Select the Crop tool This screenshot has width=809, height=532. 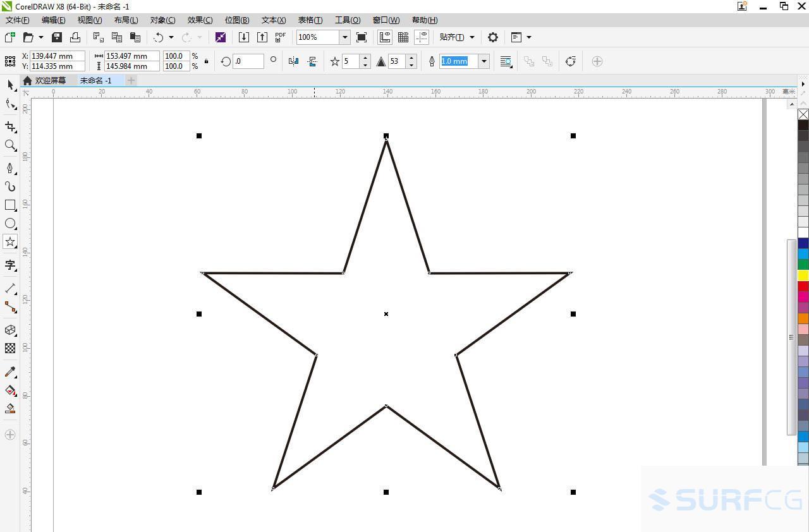coord(10,127)
